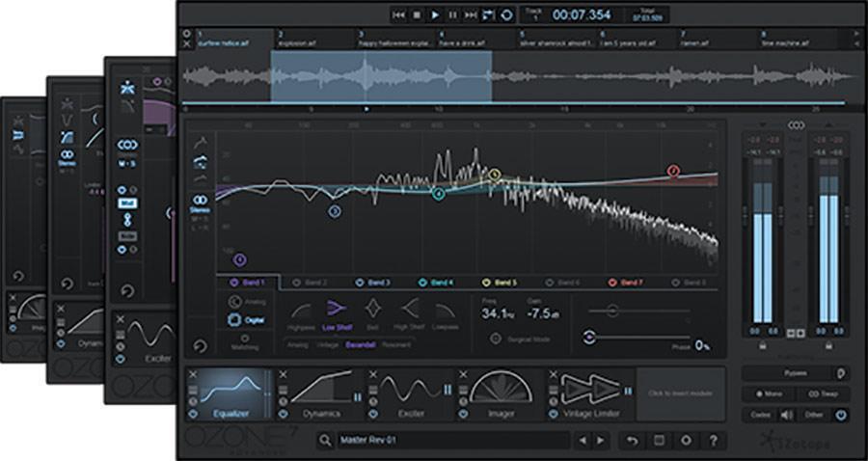
Task: Select track 4 have a drink.aif tab
Action: point(476,39)
